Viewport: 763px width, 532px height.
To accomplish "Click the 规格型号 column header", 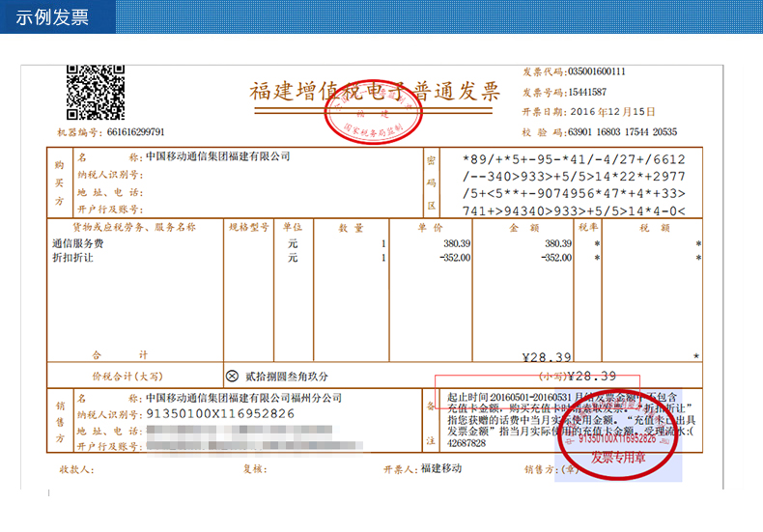I will [x=248, y=227].
